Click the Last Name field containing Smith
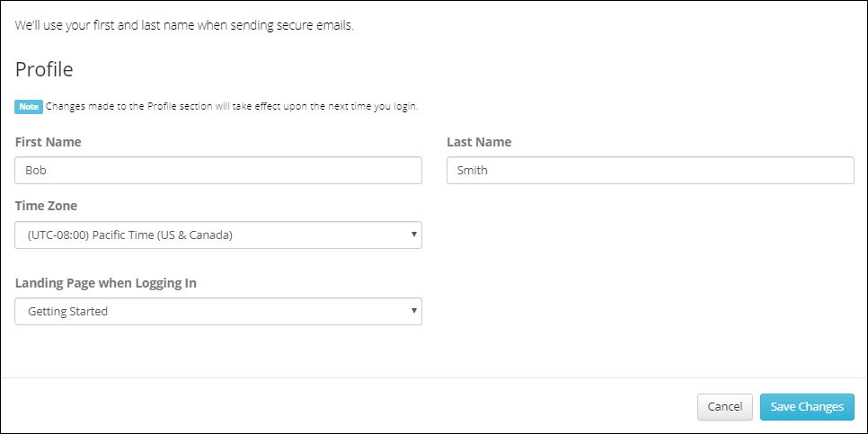Viewport: 868px width, 434px height. pyautogui.click(x=651, y=171)
